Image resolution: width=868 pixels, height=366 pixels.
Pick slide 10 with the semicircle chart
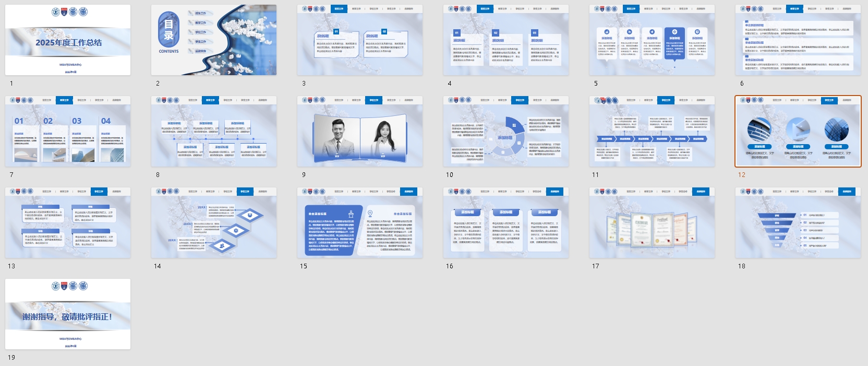[506, 132]
